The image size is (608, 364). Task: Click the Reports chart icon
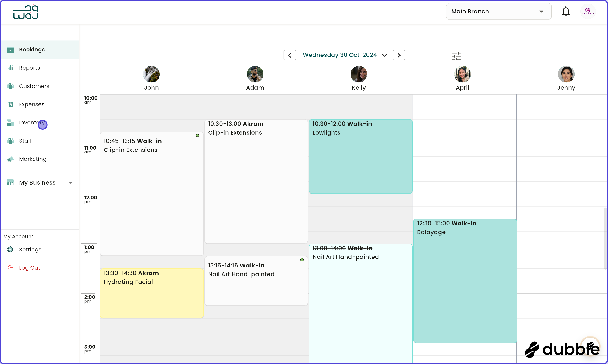[10, 68]
